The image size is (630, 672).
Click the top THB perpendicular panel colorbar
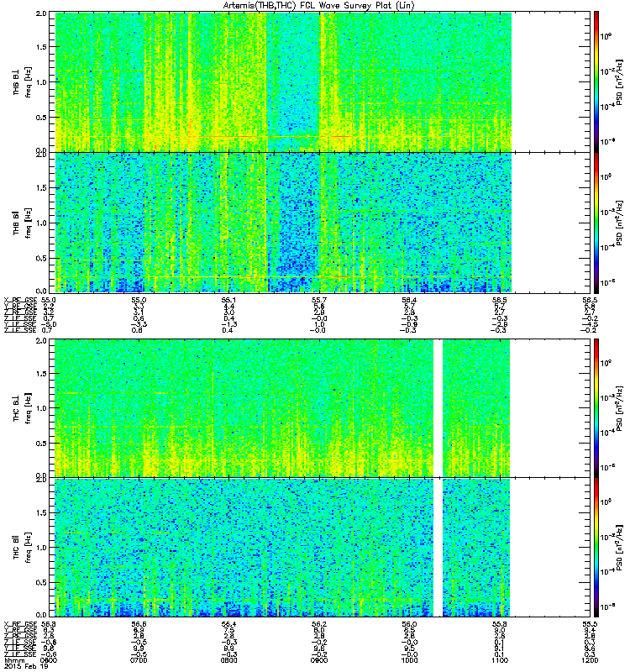[x=596, y=81]
